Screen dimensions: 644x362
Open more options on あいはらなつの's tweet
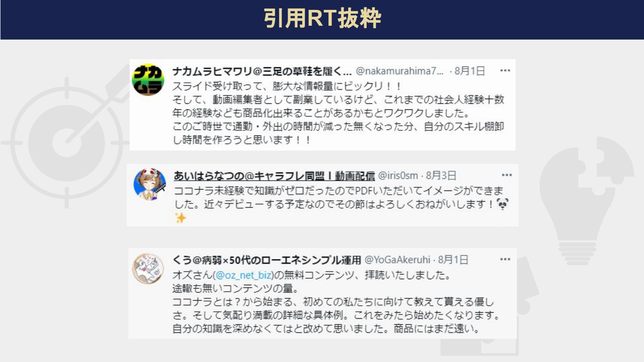pos(507,175)
